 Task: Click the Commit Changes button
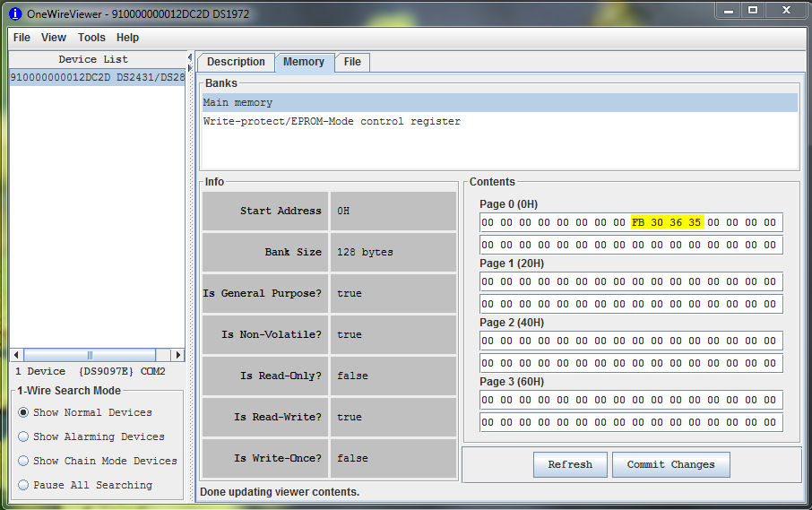click(671, 464)
